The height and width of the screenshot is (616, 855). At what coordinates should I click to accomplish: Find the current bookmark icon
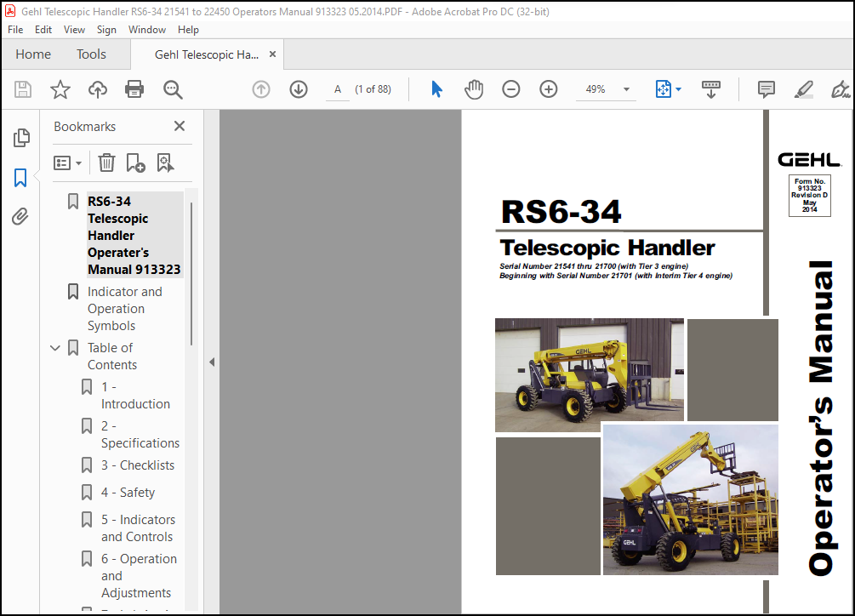[x=165, y=163]
